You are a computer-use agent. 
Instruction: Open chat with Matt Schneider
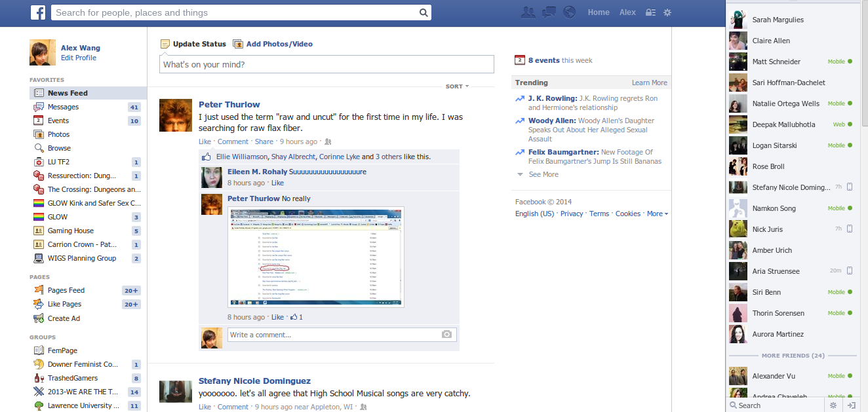click(x=793, y=62)
